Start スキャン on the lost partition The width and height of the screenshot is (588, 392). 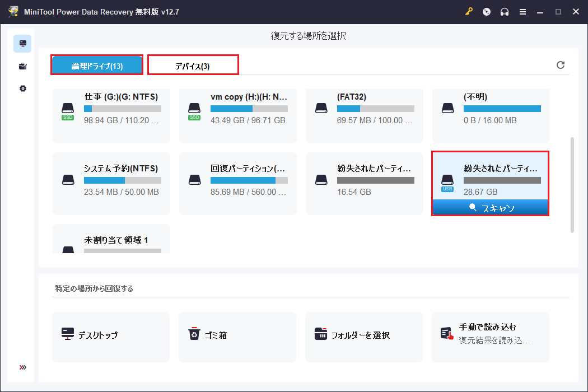[490, 207]
